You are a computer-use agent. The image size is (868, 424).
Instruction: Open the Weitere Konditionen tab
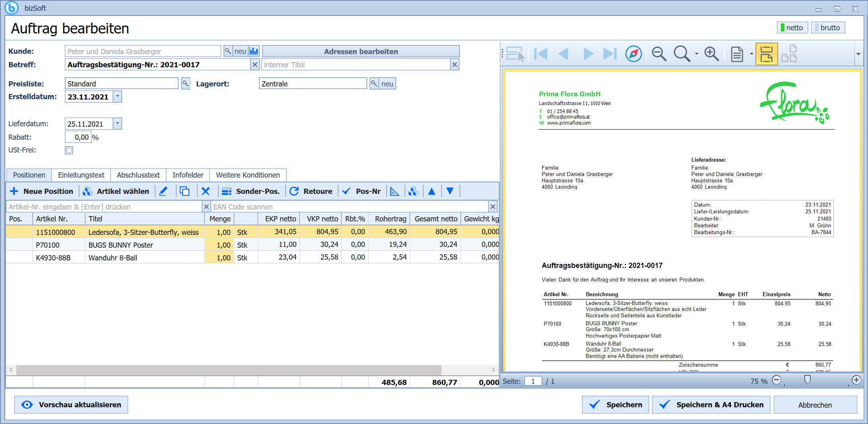248,175
